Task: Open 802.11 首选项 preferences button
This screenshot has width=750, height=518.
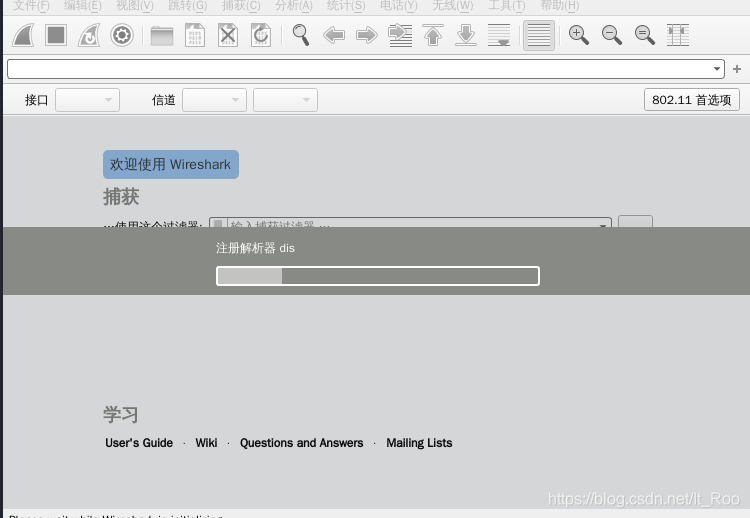Action: (x=692, y=100)
